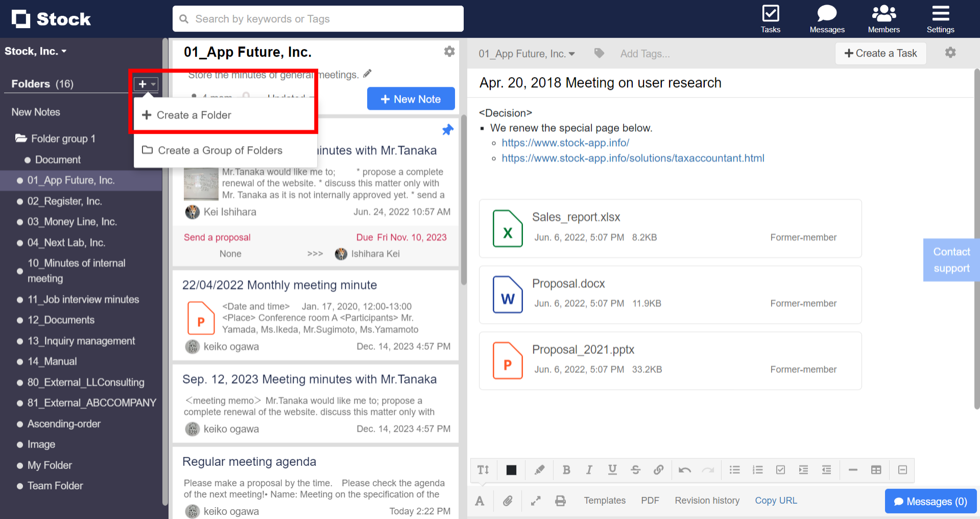Image resolution: width=980 pixels, height=519 pixels.
Task: Open the 01_App Future, Inc. breadcrumb dropdown
Action: click(527, 53)
